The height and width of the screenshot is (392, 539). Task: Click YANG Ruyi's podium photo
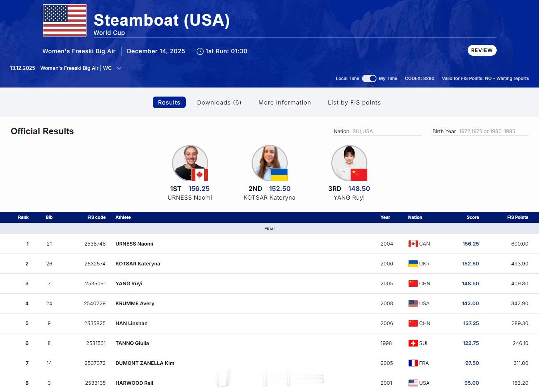point(349,163)
